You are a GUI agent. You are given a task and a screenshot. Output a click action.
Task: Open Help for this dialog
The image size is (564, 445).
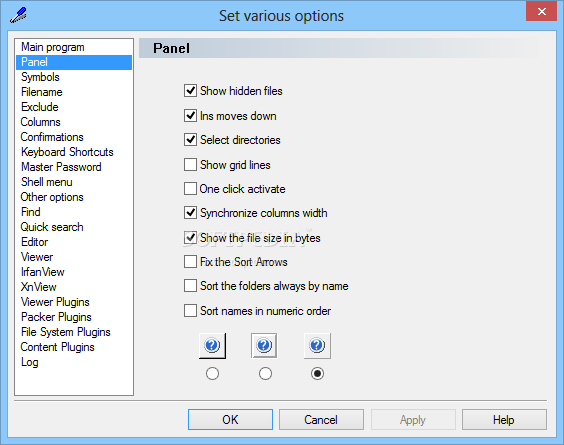(x=504, y=419)
